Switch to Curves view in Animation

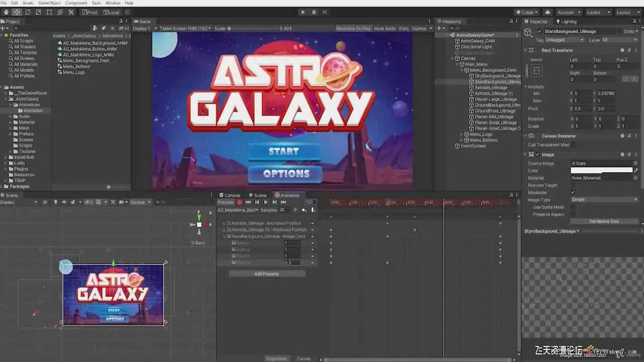click(x=303, y=358)
